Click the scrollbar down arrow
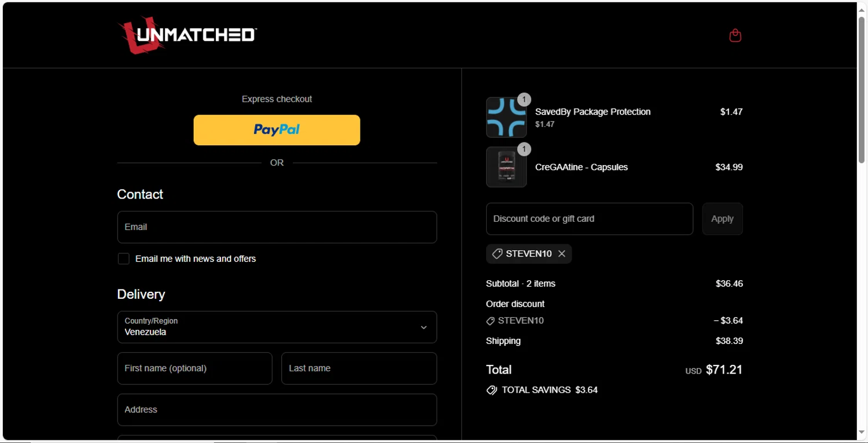Image resolution: width=868 pixels, height=443 pixels. click(x=862, y=433)
